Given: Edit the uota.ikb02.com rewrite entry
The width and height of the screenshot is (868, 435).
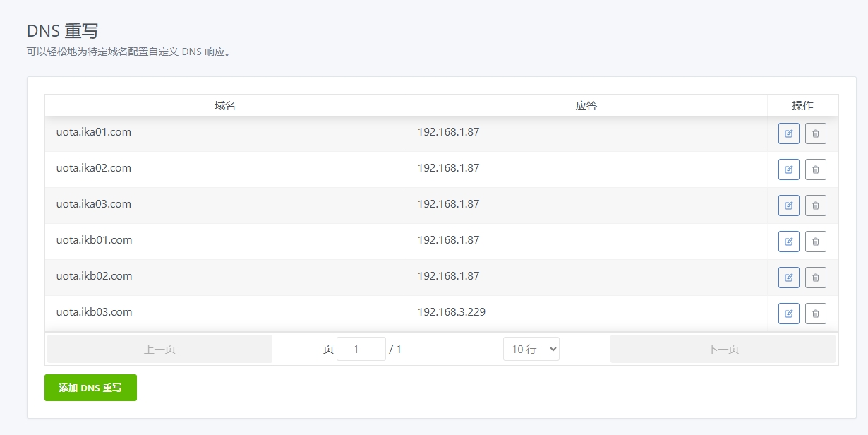Looking at the screenshot, I should tap(788, 278).
